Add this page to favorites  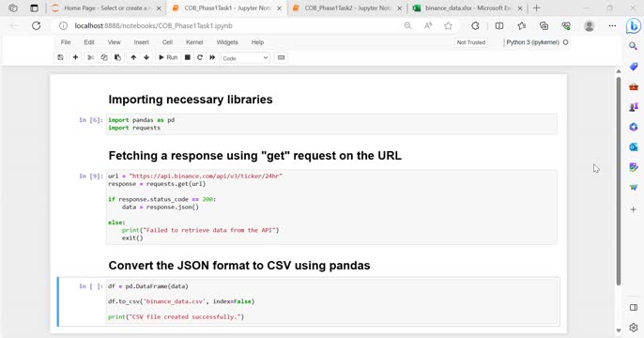point(448,26)
